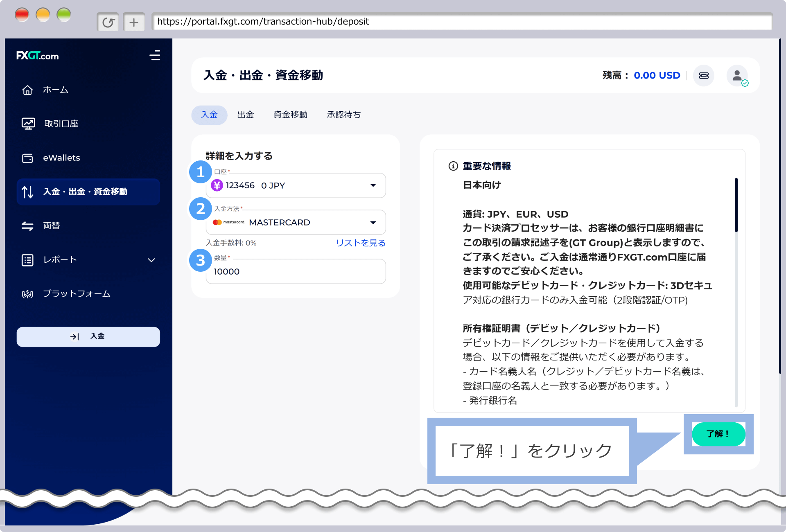Screen dimensions: 786x532
Task: Click the sidebar hamburger menu icon
Action: [x=155, y=56]
